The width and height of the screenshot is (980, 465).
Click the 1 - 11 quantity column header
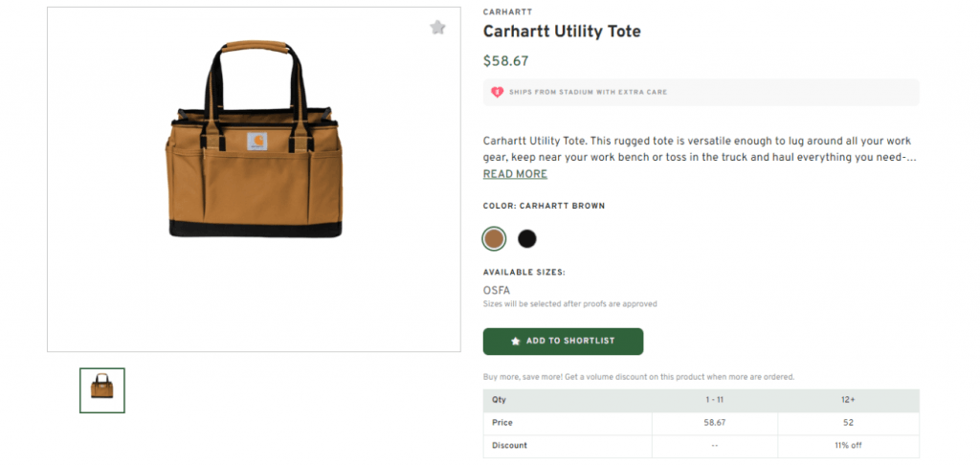(x=714, y=400)
